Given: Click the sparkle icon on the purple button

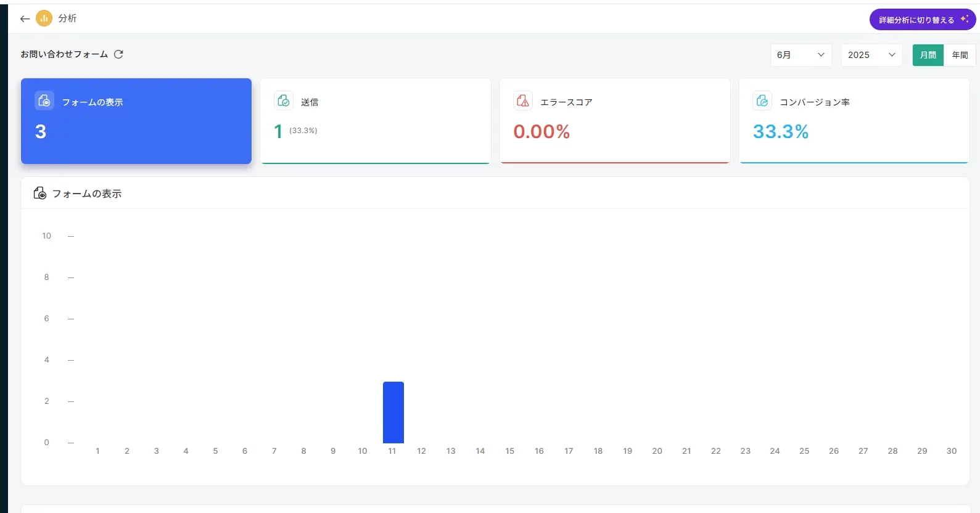Looking at the screenshot, I should [965, 19].
